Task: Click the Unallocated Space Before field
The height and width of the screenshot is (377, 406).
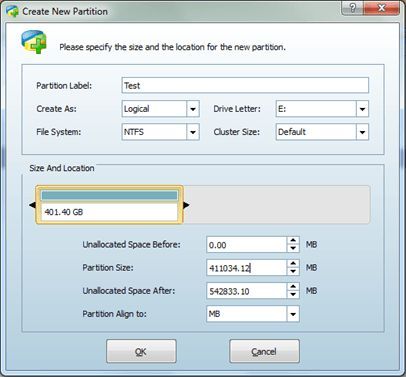Action: coord(246,245)
